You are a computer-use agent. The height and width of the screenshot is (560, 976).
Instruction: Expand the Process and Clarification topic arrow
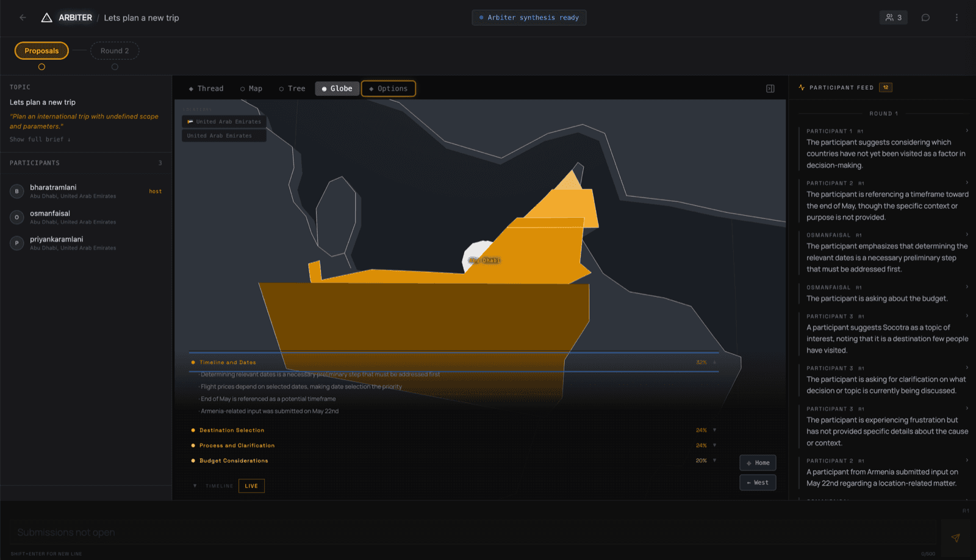tap(714, 445)
